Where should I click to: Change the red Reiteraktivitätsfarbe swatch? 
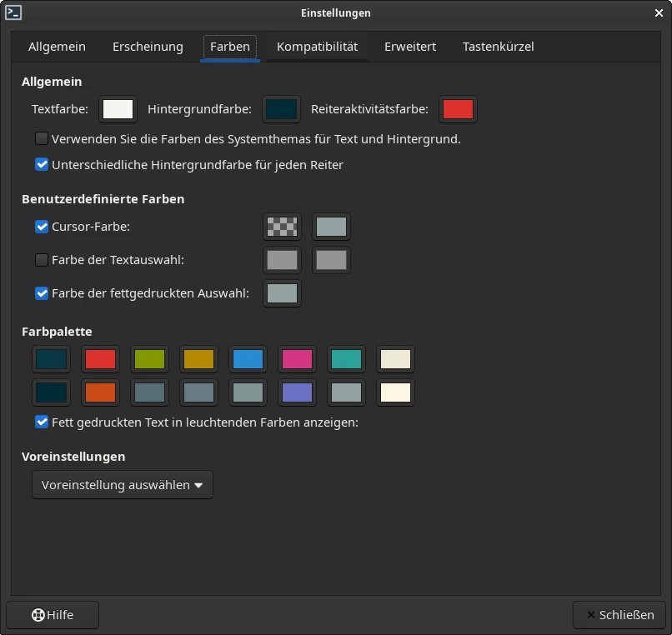458,109
